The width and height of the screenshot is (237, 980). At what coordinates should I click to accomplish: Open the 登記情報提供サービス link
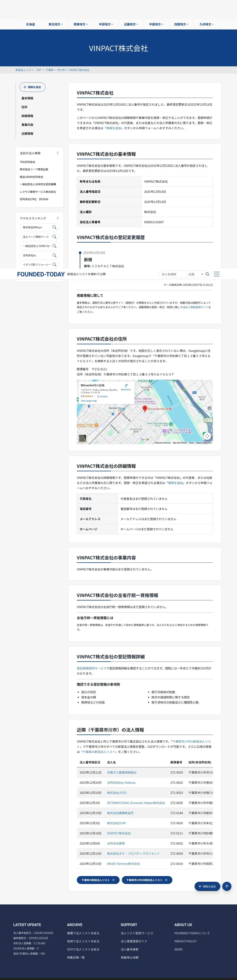coord(91,669)
